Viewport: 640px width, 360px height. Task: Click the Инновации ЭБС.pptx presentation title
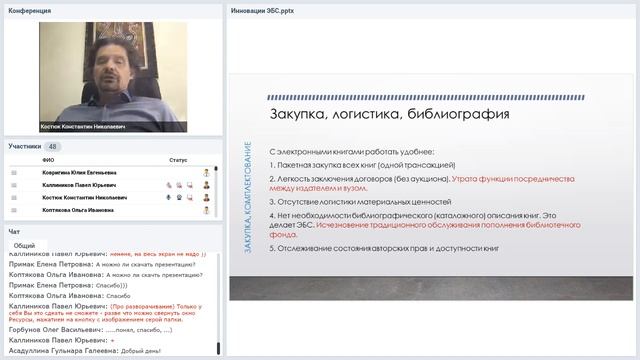pos(262,11)
